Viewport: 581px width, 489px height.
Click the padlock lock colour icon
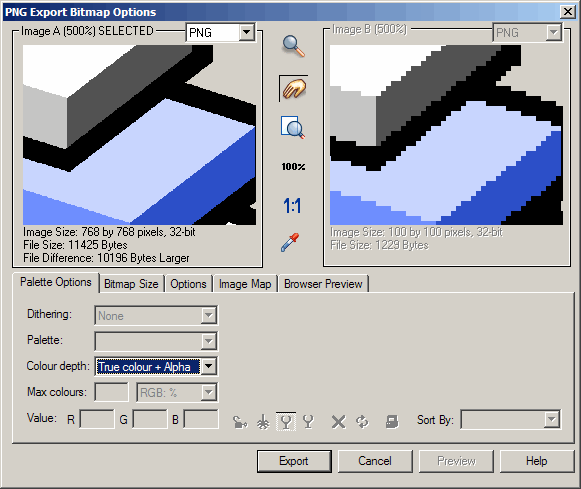pyautogui.click(x=240, y=422)
